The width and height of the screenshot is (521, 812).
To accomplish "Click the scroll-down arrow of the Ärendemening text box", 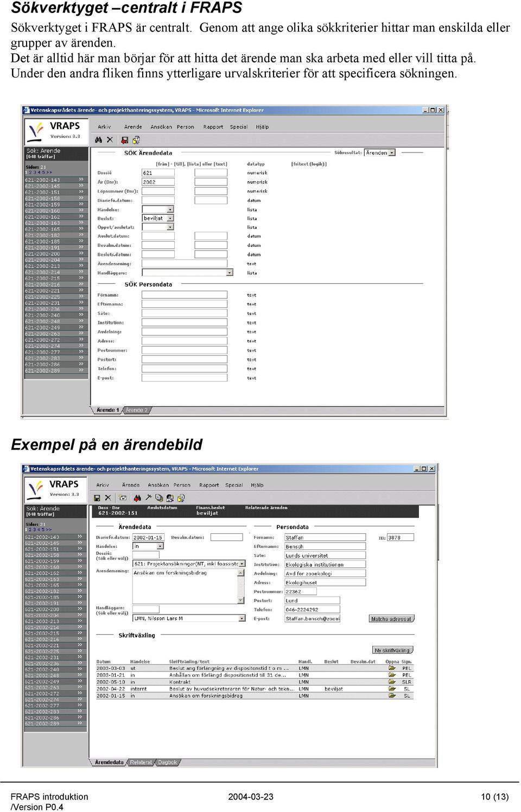I will [x=241, y=600].
